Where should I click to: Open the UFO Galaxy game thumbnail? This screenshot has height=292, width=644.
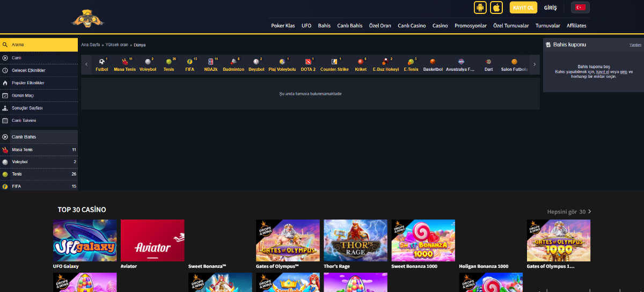click(x=85, y=240)
